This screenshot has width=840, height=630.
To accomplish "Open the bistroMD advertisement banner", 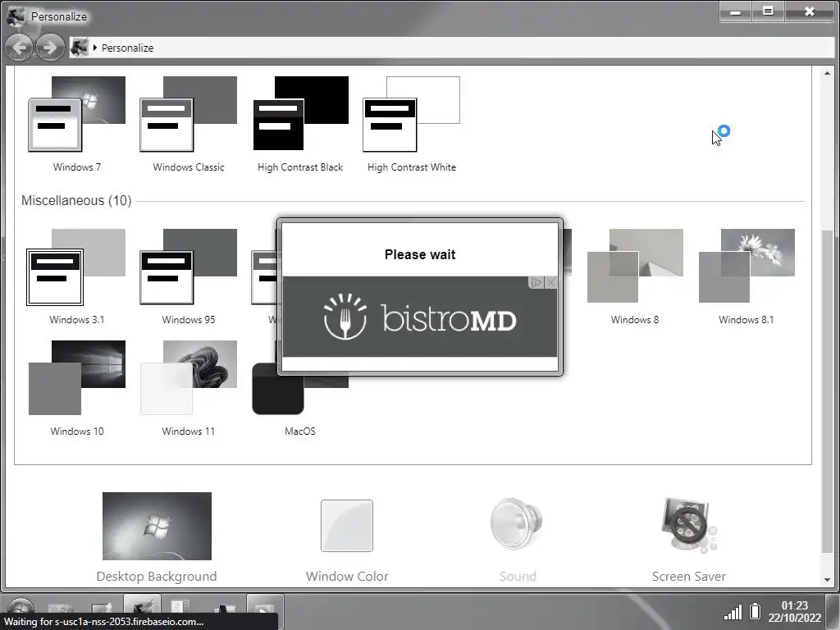I will pyautogui.click(x=419, y=317).
